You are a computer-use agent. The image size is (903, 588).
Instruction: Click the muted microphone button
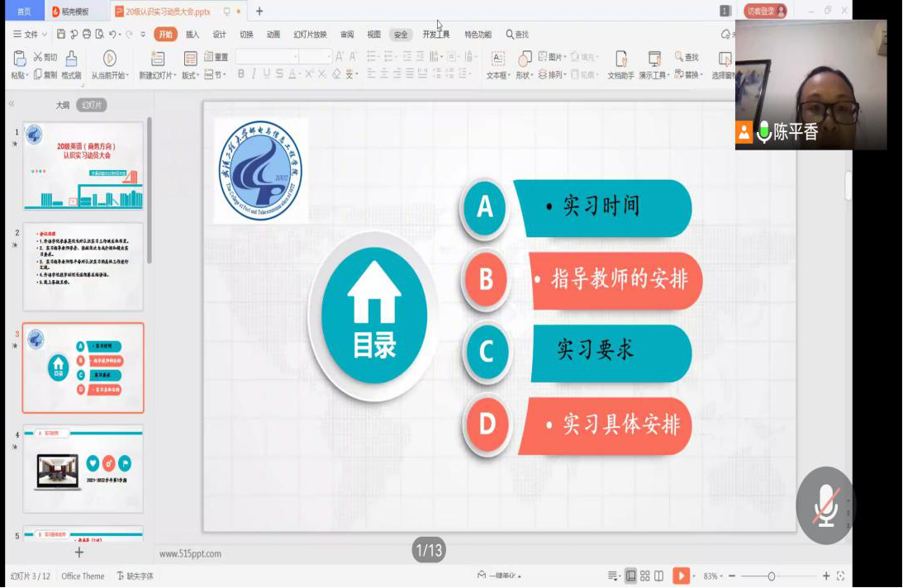[825, 505]
